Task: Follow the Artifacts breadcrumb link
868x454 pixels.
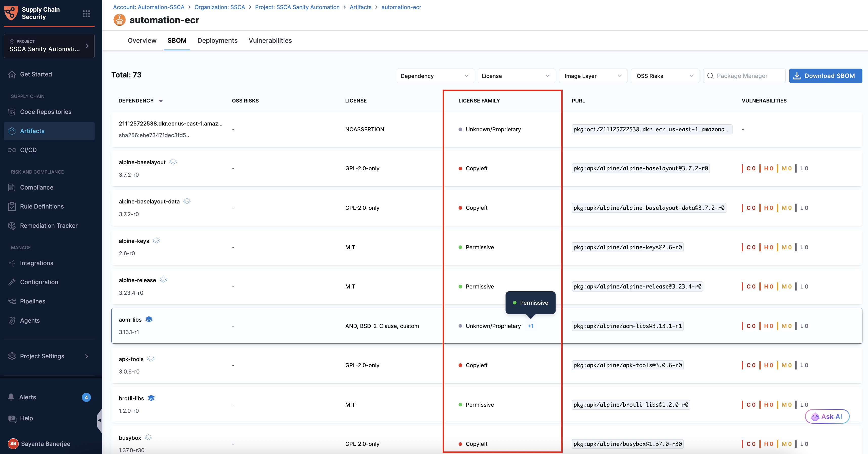Action: (x=360, y=7)
